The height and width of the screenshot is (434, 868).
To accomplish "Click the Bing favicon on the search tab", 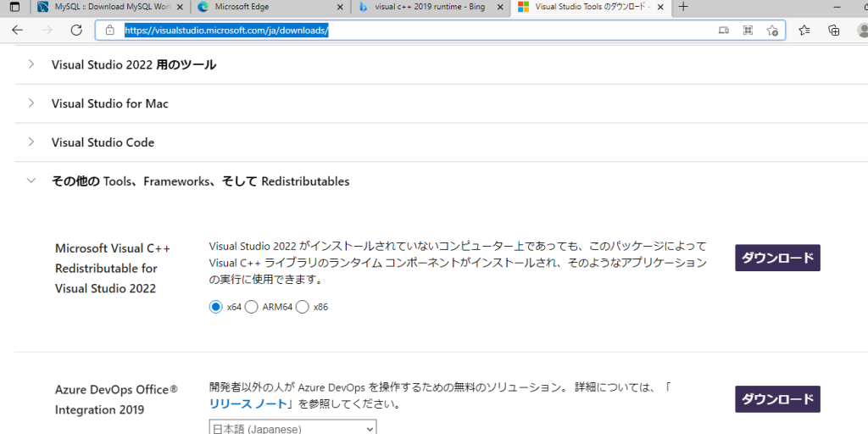I will pyautogui.click(x=364, y=7).
